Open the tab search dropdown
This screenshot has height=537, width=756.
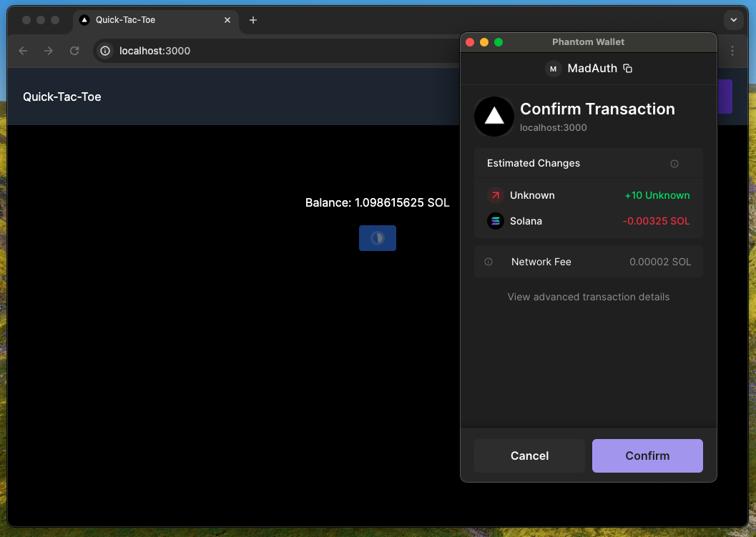733,20
